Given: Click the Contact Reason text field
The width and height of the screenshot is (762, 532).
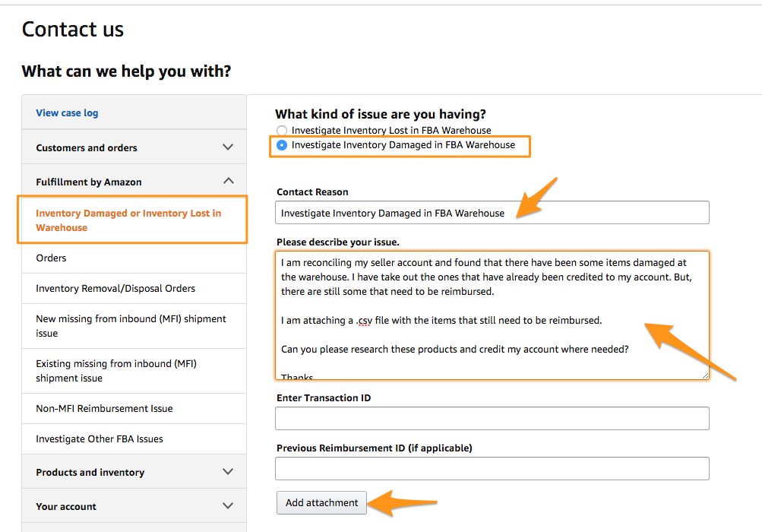Looking at the screenshot, I should 492,213.
